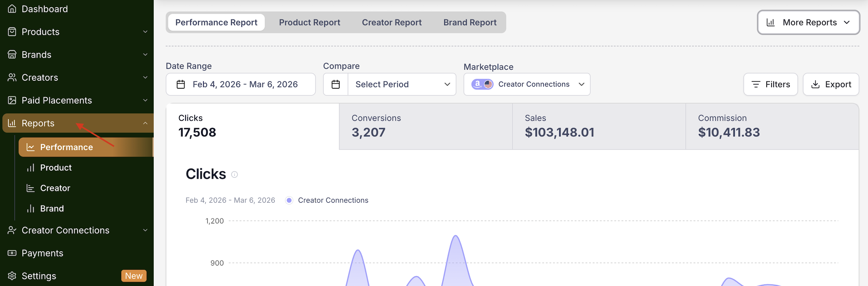Click the calendar icon in Compare field
The width and height of the screenshot is (868, 286).
pyautogui.click(x=335, y=84)
